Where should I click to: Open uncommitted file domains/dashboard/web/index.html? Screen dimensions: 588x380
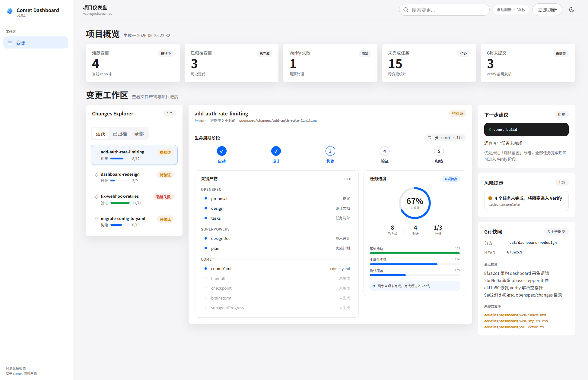516,315
